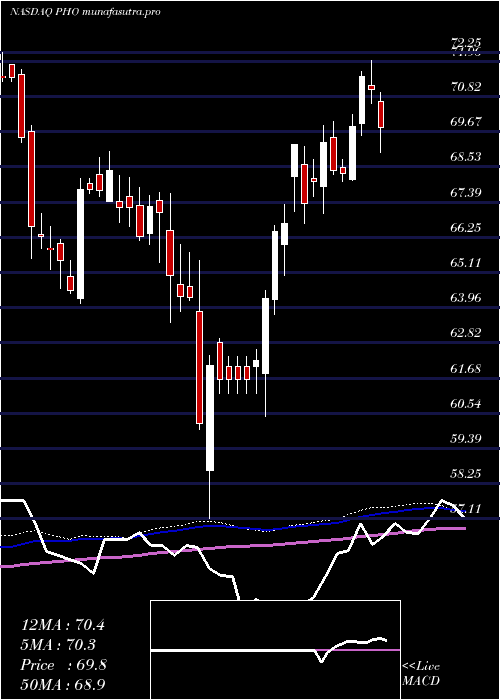Click inside the MACD indicator panel
The width and height of the screenshot is (500, 700).
(275, 650)
